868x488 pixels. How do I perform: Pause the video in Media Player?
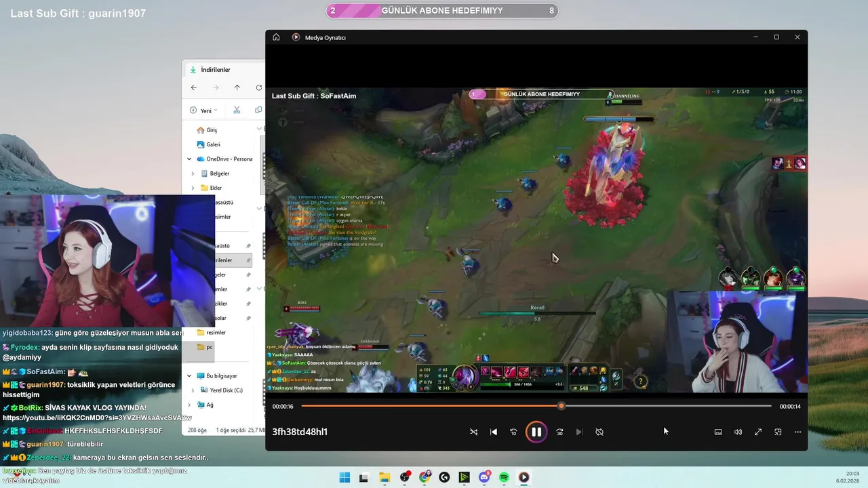point(536,432)
